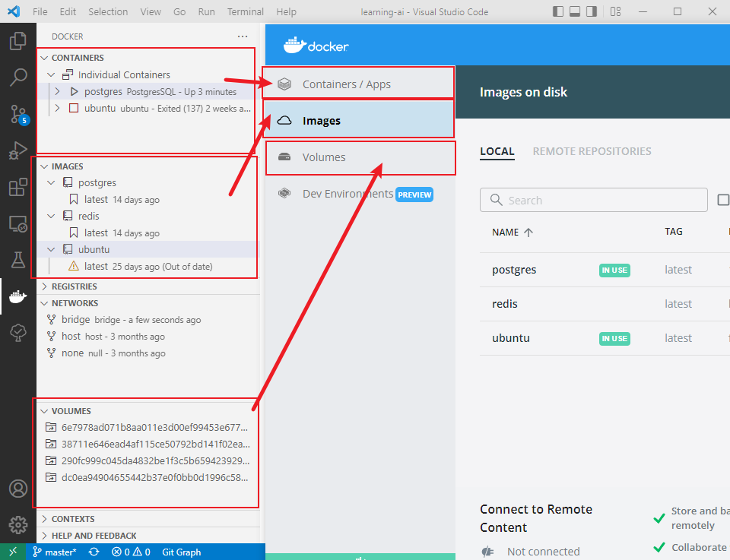The width and height of the screenshot is (730, 560).
Task: Open the Run menu
Action: pos(206,11)
